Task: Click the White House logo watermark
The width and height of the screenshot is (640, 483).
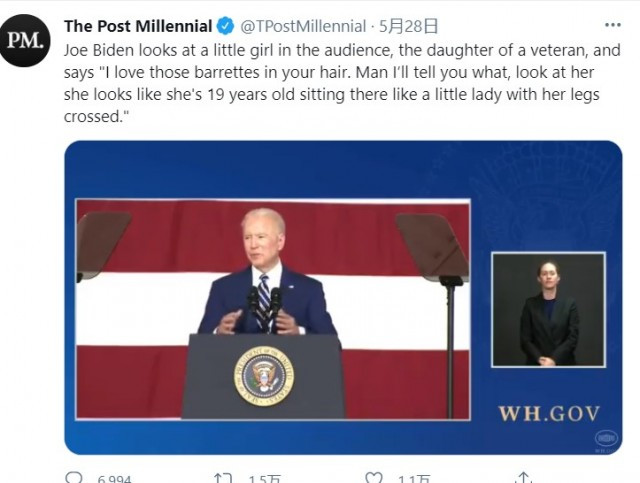Action: click(x=606, y=438)
